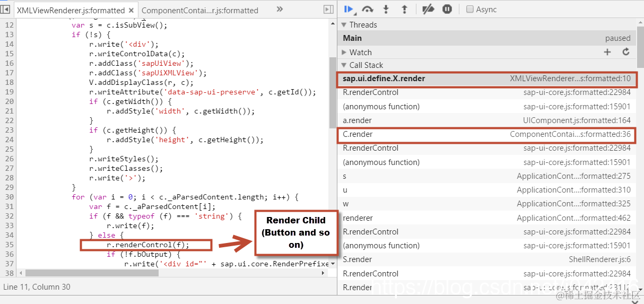Place cursor on r.writeStyles() line
The height and width of the screenshot is (304, 644).
(x=124, y=159)
